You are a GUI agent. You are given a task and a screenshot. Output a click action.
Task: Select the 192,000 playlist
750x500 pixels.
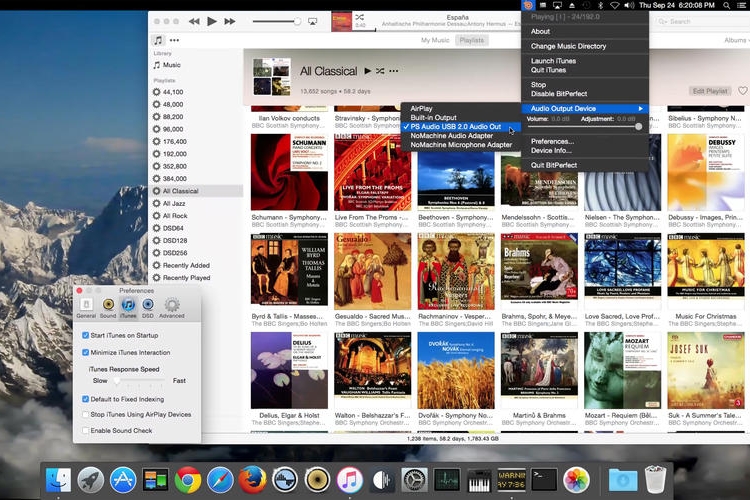tap(195, 154)
